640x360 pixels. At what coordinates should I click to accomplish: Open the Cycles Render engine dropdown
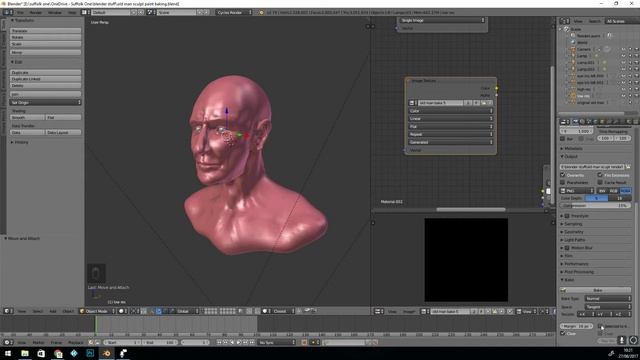coord(234,13)
